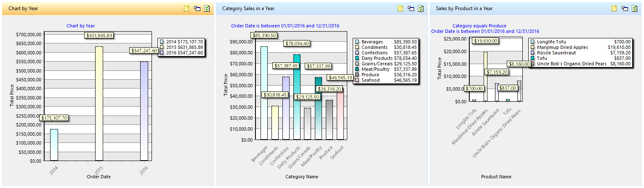This screenshot has height=188, width=644.
Task: Refresh the Sales by Product in a Year panel
Action: pyautogui.click(x=635, y=8)
